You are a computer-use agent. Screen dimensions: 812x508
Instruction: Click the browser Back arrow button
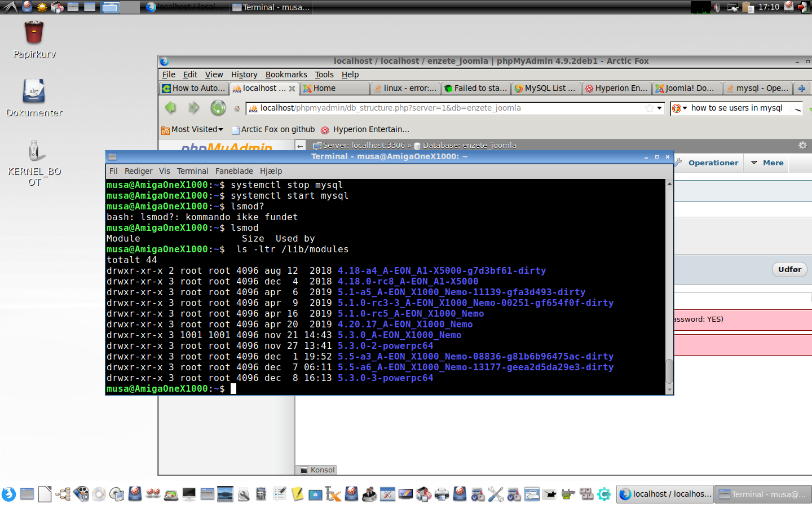click(x=171, y=107)
